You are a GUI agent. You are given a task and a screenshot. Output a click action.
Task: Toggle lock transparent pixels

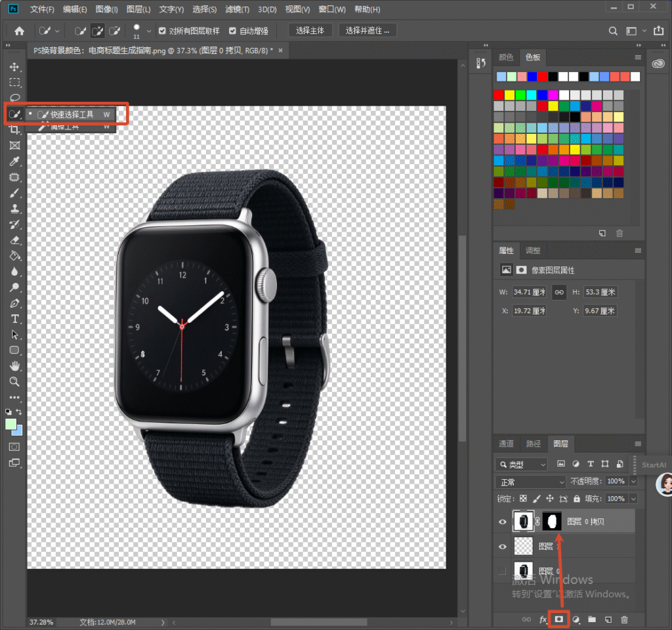[x=523, y=499]
